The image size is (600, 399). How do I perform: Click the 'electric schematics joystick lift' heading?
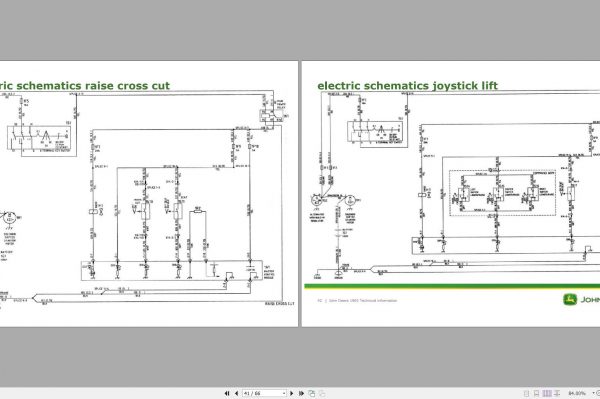coord(408,86)
